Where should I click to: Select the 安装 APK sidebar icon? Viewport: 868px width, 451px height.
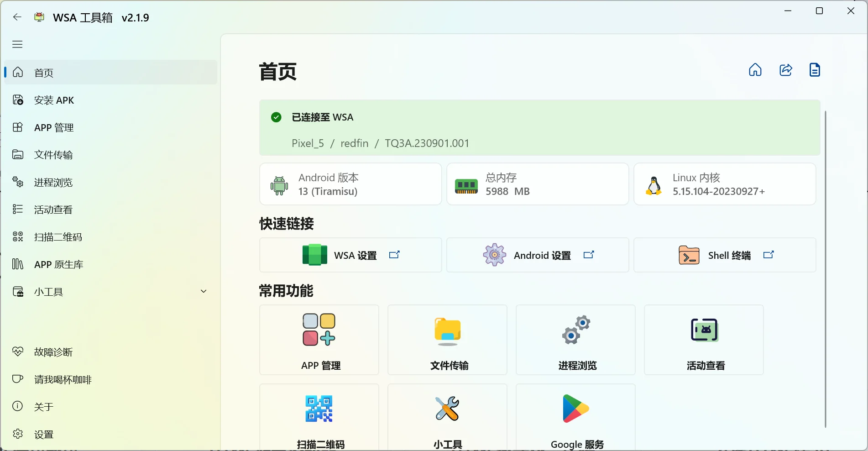click(18, 100)
